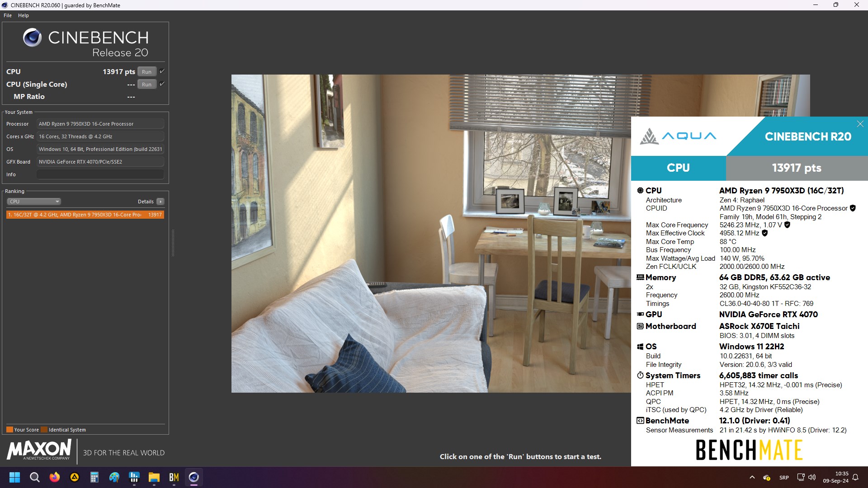Click the Max Effective Clock shield icon
The height and width of the screenshot is (488, 868).
pos(765,233)
